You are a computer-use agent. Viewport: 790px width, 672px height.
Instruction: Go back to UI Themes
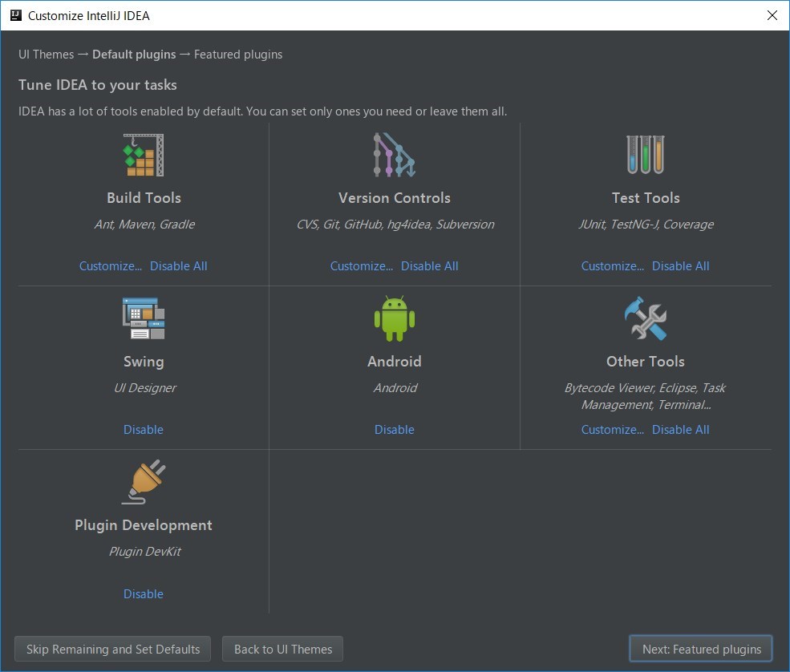point(282,649)
